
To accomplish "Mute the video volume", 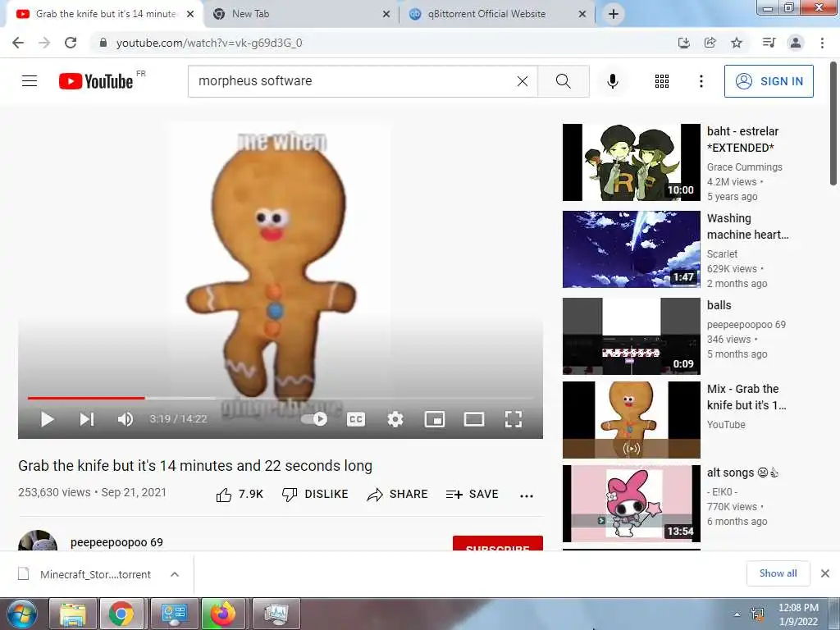I will pos(125,419).
